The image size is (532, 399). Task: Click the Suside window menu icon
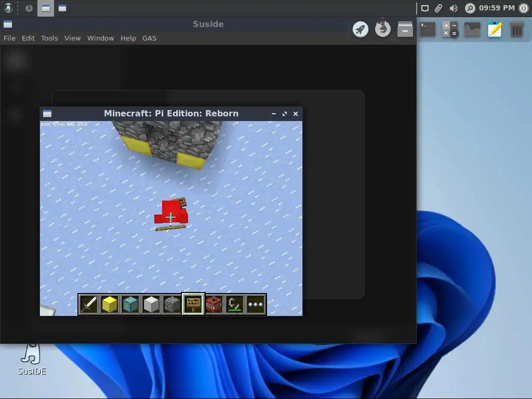(x=8, y=24)
